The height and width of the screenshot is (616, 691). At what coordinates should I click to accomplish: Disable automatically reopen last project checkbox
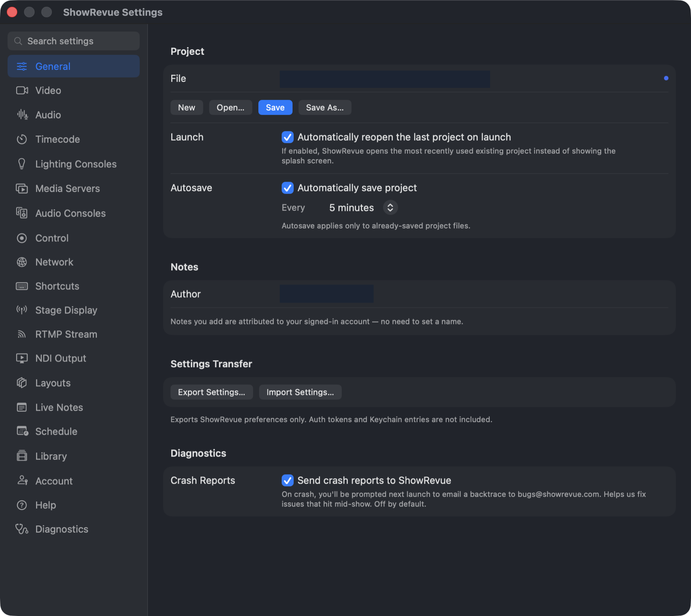[288, 137]
